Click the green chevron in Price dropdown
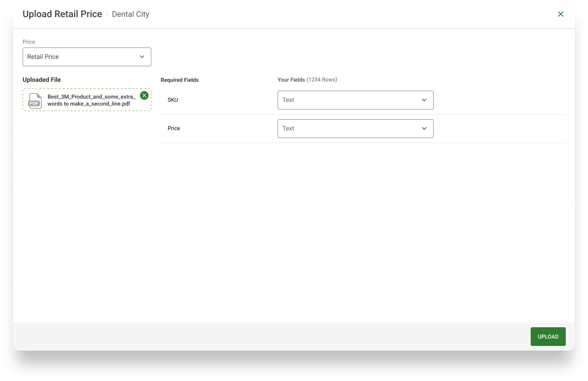The width and height of the screenshot is (588, 381). [424, 129]
